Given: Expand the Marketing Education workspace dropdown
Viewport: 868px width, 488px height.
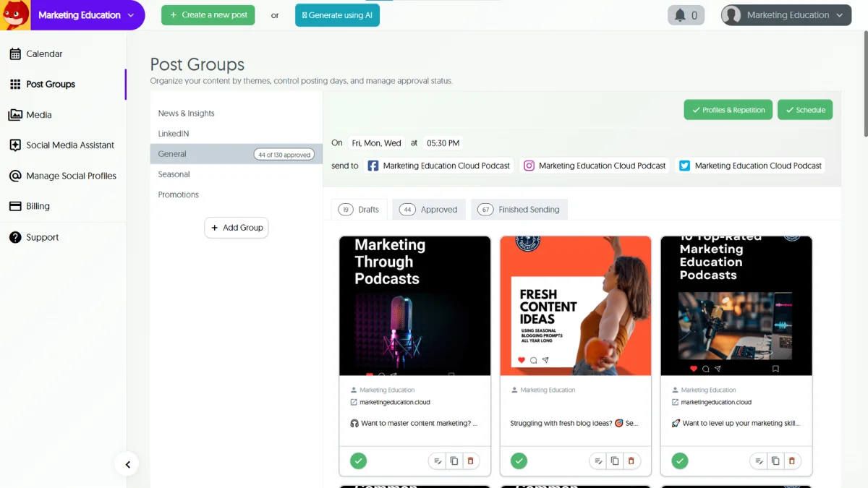Looking at the screenshot, I should (x=87, y=15).
